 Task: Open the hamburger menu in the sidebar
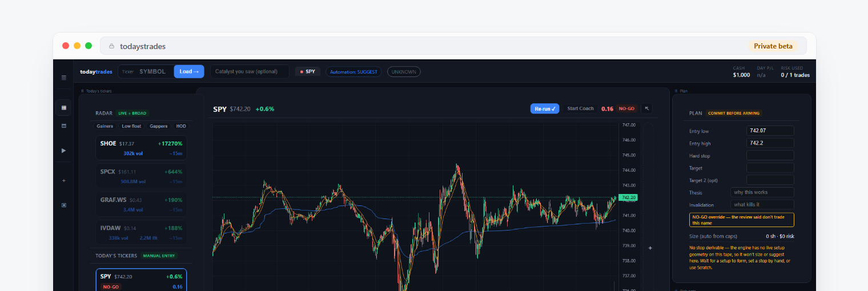click(x=63, y=78)
